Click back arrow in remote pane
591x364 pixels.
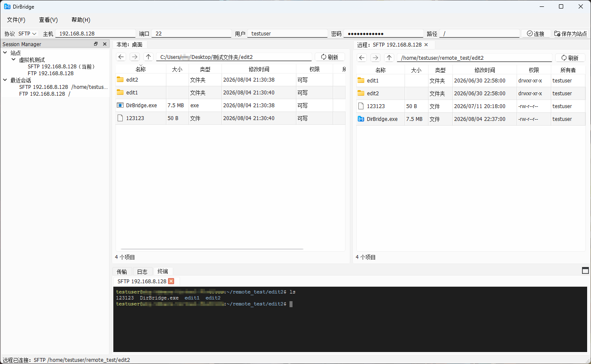click(x=362, y=58)
